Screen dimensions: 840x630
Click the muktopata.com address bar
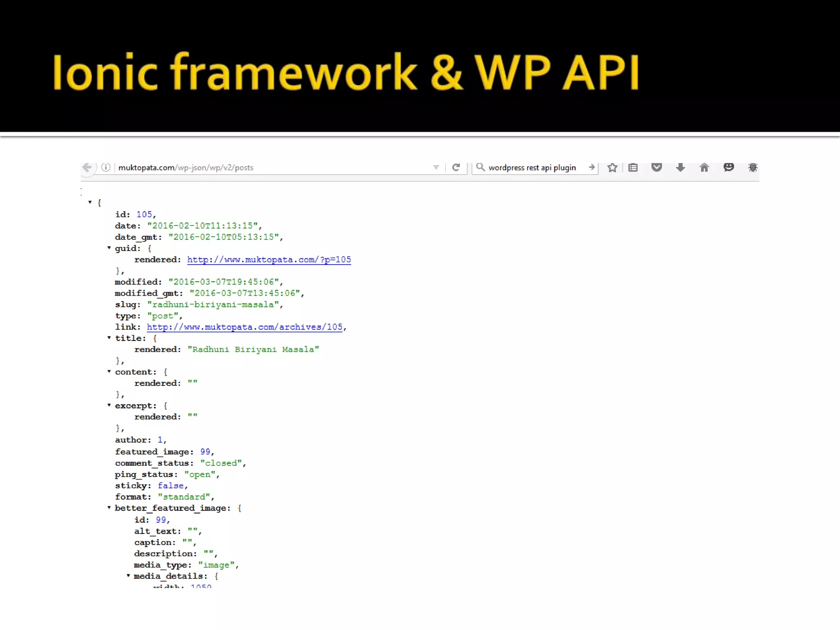click(x=271, y=168)
